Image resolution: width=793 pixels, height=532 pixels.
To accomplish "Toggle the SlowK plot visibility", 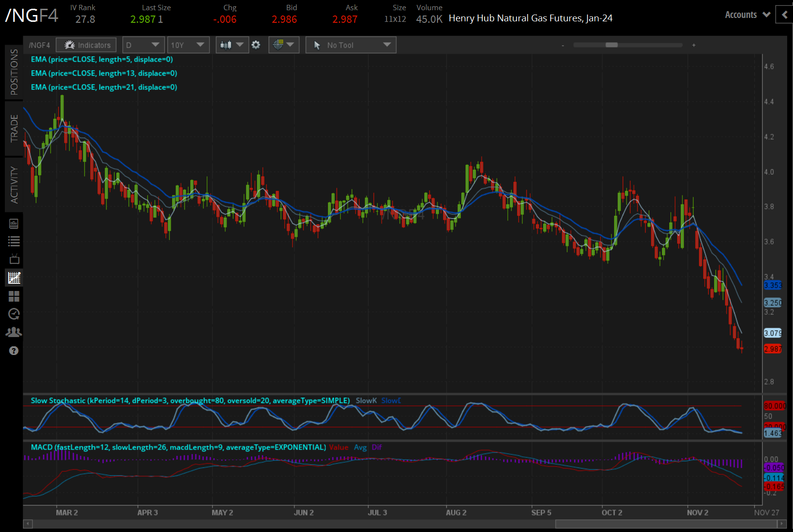I will coord(366,401).
